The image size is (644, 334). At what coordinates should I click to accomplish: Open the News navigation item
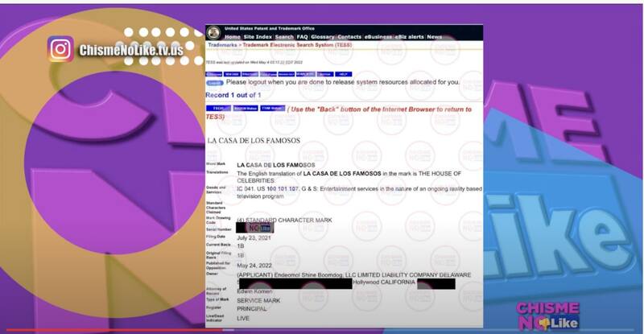point(435,37)
